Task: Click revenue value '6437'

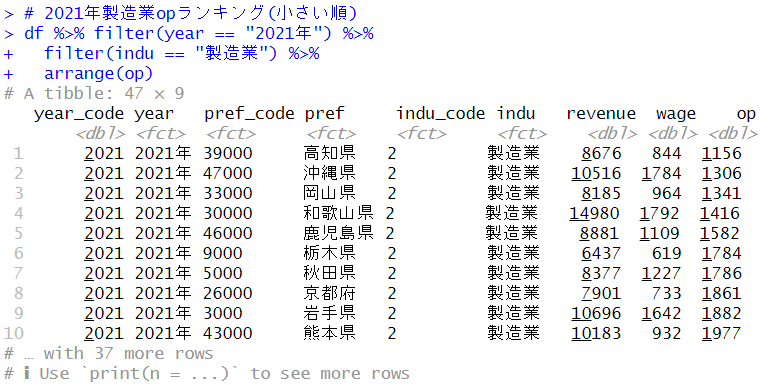Action: pyautogui.click(x=601, y=253)
